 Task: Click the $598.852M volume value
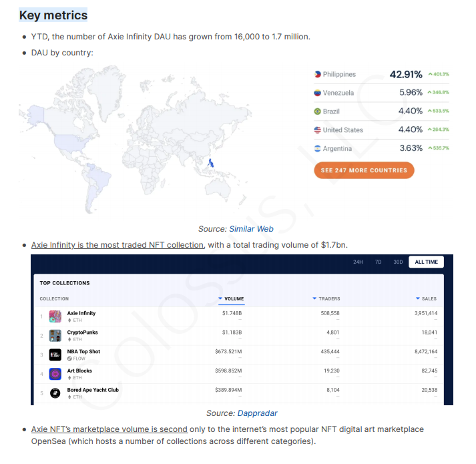pos(228,371)
